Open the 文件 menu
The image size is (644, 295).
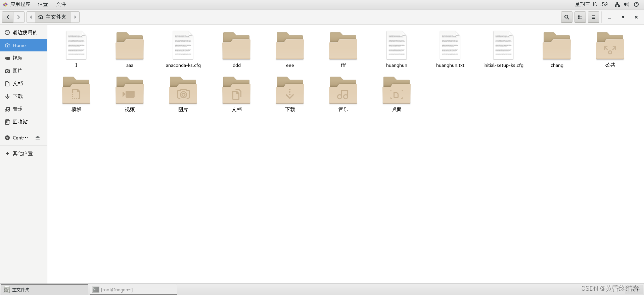click(61, 4)
